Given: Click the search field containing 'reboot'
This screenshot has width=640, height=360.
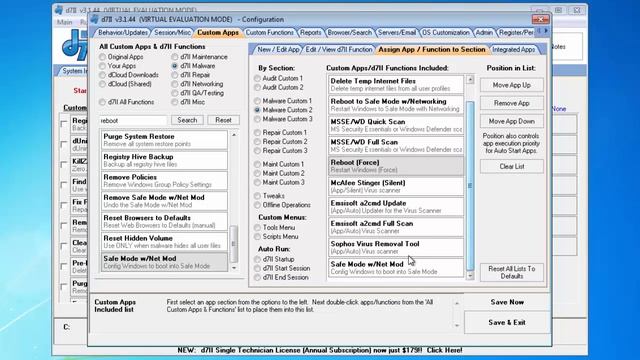Looking at the screenshot, I should click(x=133, y=120).
